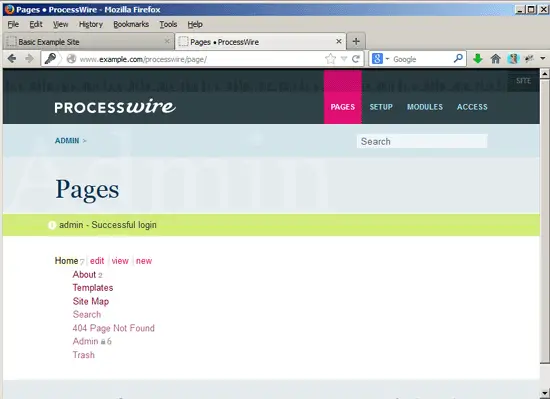Image resolution: width=550 pixels, height=399 pixels.
Task: Click the key icon in address bar
Action: click(50, 59)
